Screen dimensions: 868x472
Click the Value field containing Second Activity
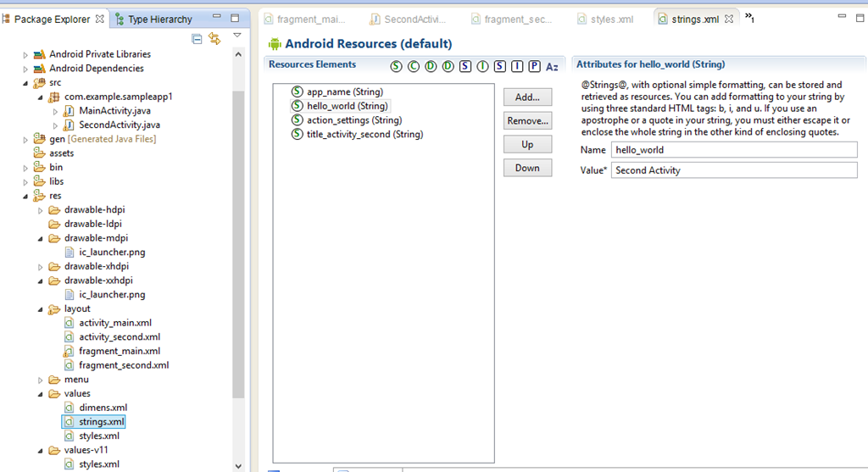coord(734,169)
